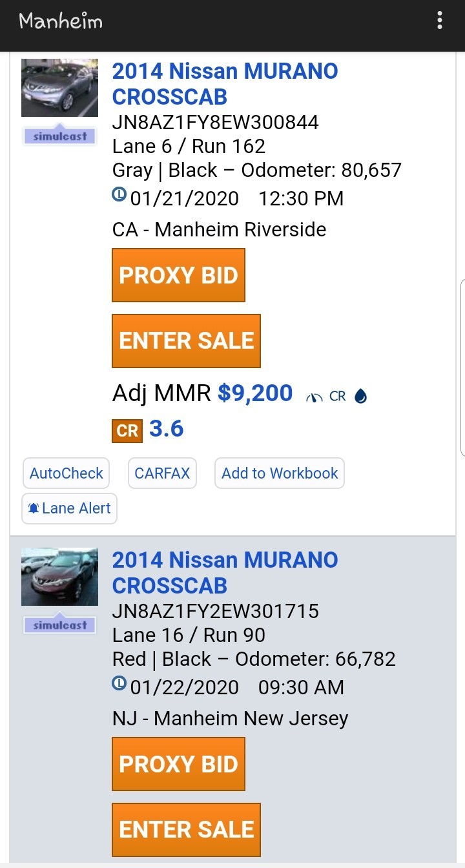Open the CARFAX report
Viewport: 465px width, 868px height.
tap(162, 473)
